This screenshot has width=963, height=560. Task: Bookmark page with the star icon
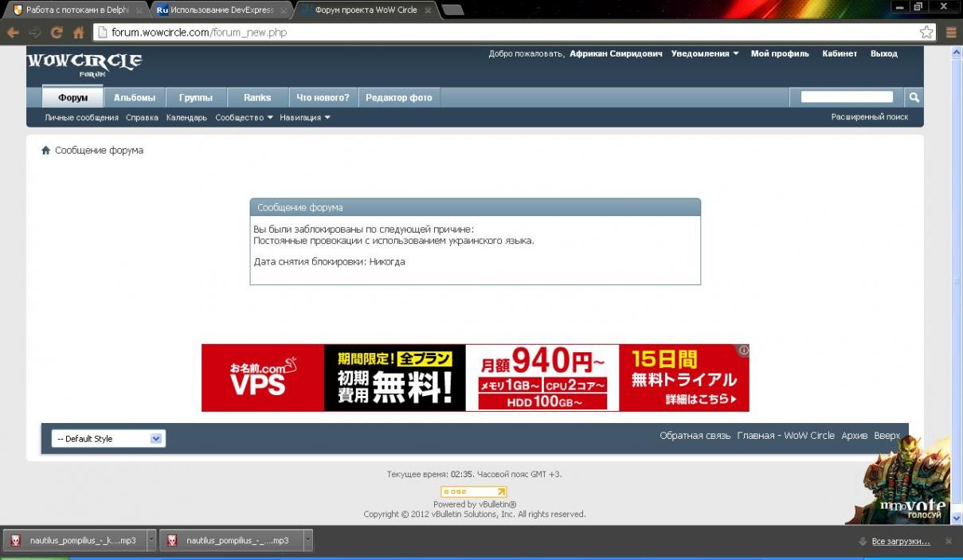pos(926,33)
